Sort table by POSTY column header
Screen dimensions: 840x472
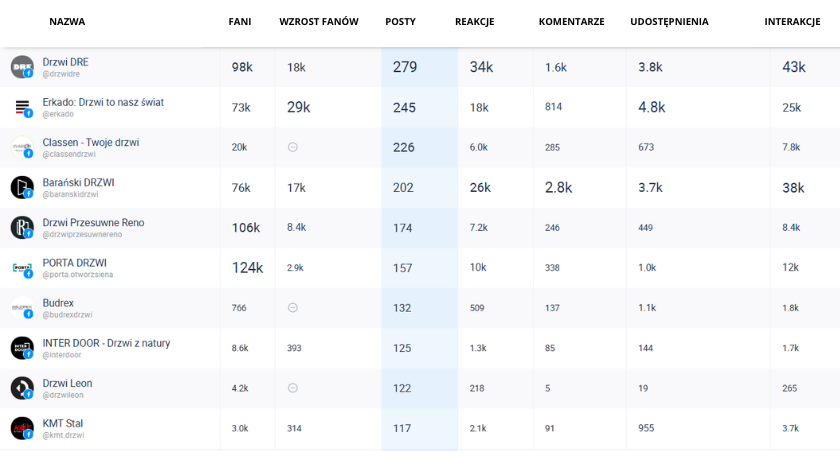click(x=400, y=21)
